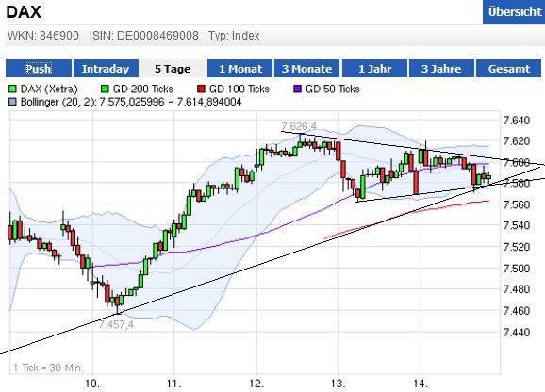
Task: Open the Gesamt full history tab
Action: pyautogui.click(x=509, y=69)
